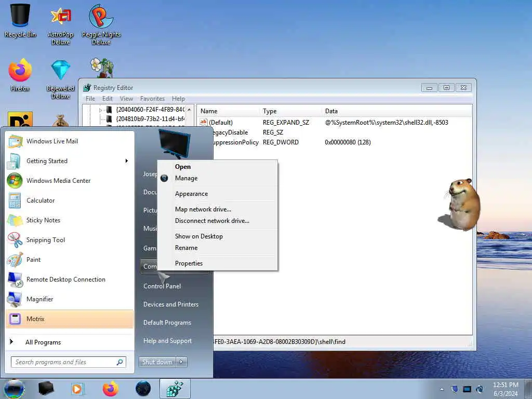
Task: Show hidden tray icons arrow
Action: click(x=442, y=390)
